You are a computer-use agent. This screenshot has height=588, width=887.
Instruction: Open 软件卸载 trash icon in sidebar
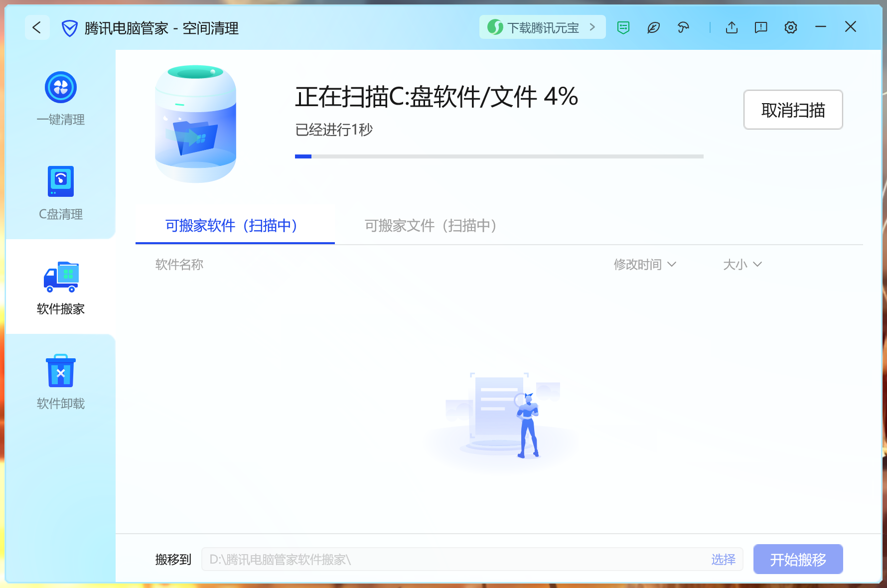(61, 371)
